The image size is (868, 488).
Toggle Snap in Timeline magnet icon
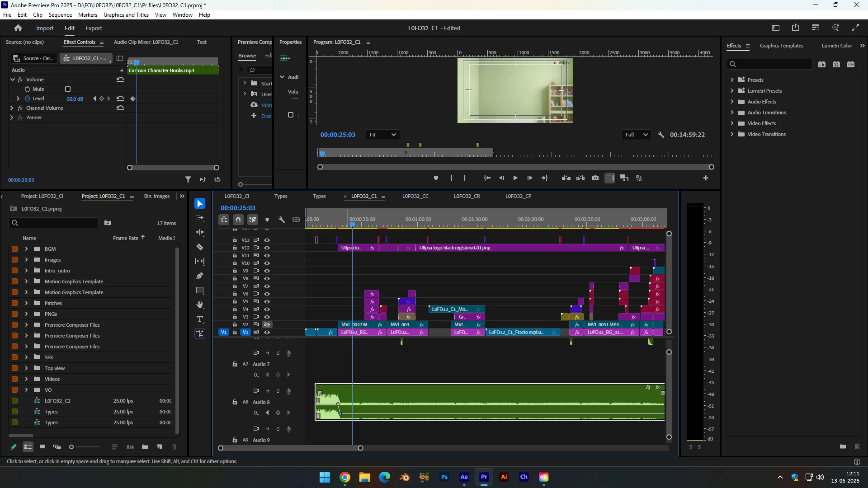(x=238, y=220)
